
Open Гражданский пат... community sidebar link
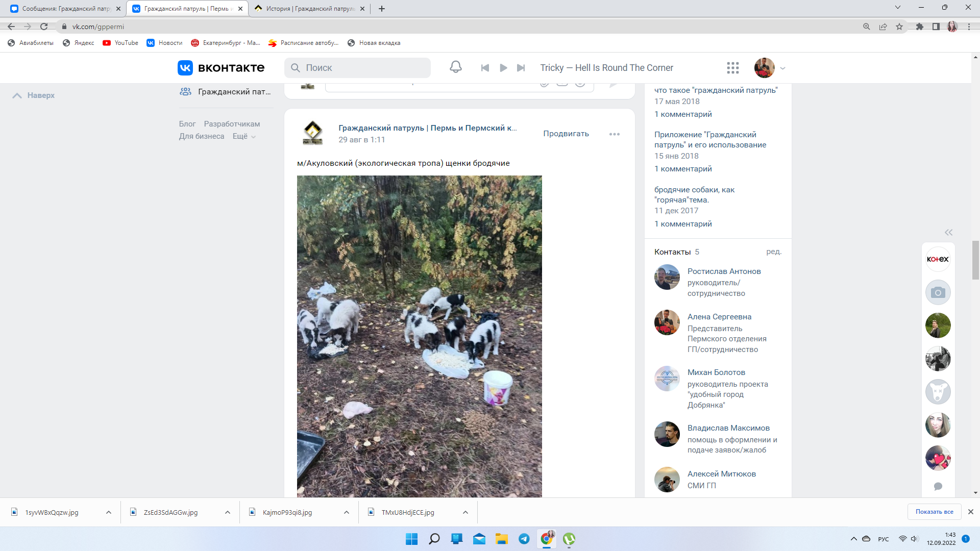coord(225,92)
